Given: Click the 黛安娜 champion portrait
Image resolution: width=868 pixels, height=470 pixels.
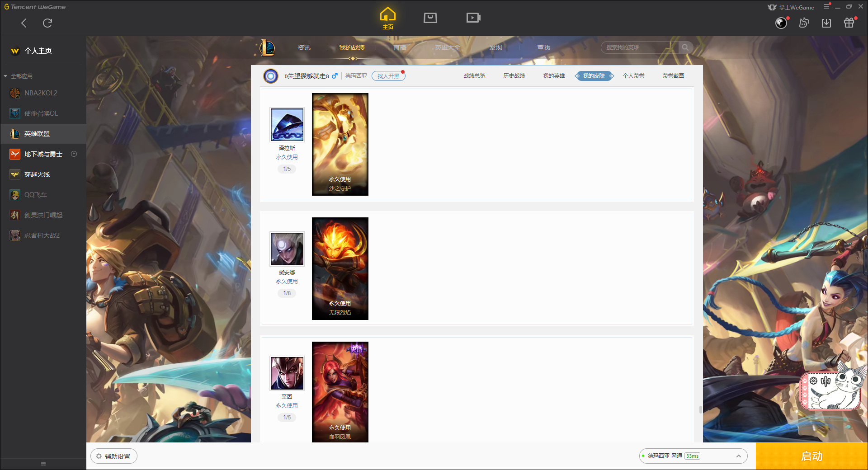Looking at the screenshot, I should pyautogui.click(x=287, y=249).
